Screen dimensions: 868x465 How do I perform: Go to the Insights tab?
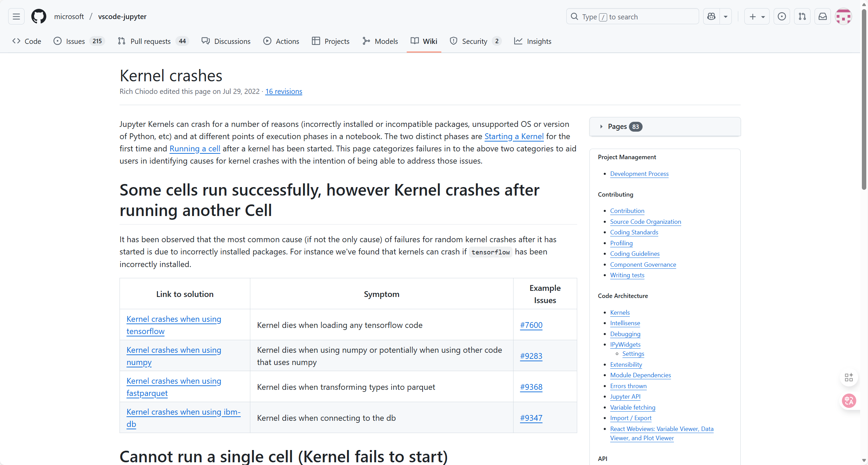[539, 41]
